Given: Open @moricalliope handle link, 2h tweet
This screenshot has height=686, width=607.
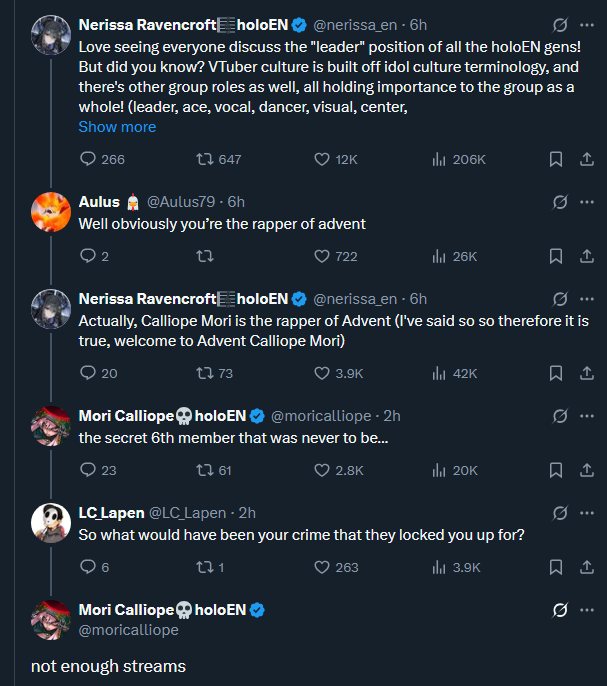Looking at the screenshot, I should click(320, 416).
